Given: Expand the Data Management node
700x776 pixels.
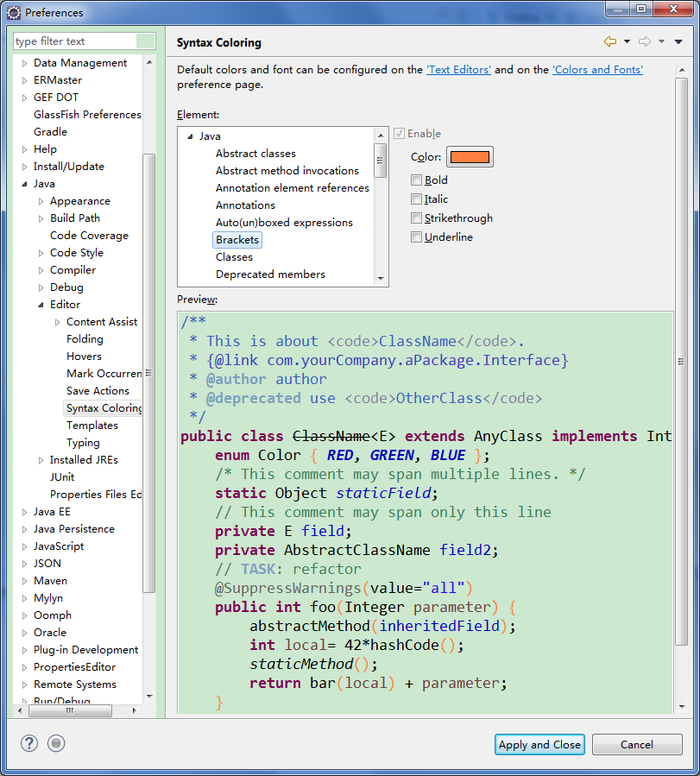Looking at the screenshot, I should coord(24,63).
